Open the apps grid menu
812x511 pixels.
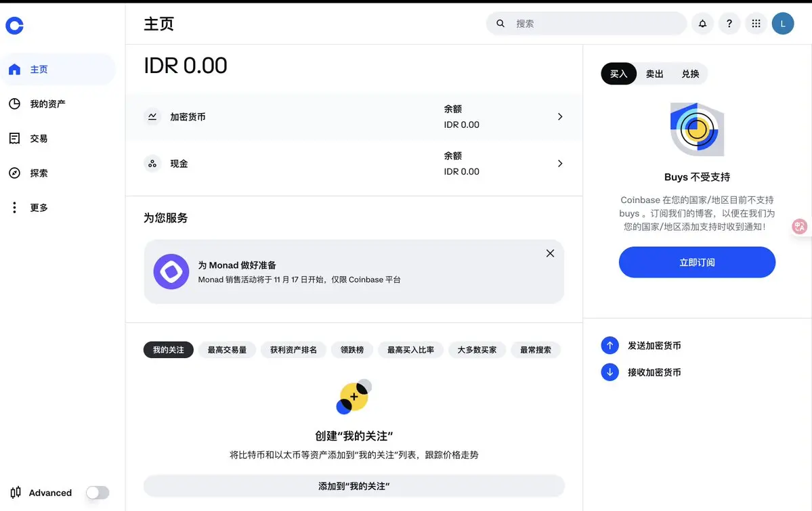[x=756, y=23]
